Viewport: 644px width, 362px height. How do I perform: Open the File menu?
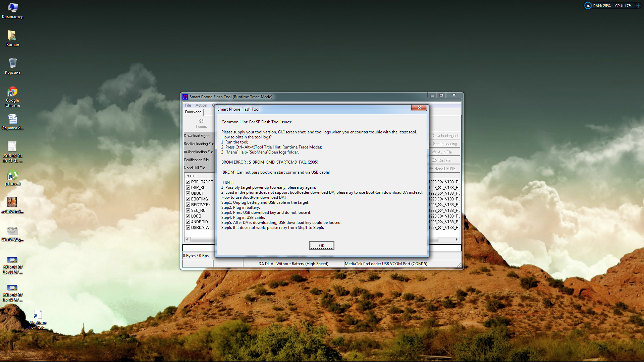(x=188, y=105)
